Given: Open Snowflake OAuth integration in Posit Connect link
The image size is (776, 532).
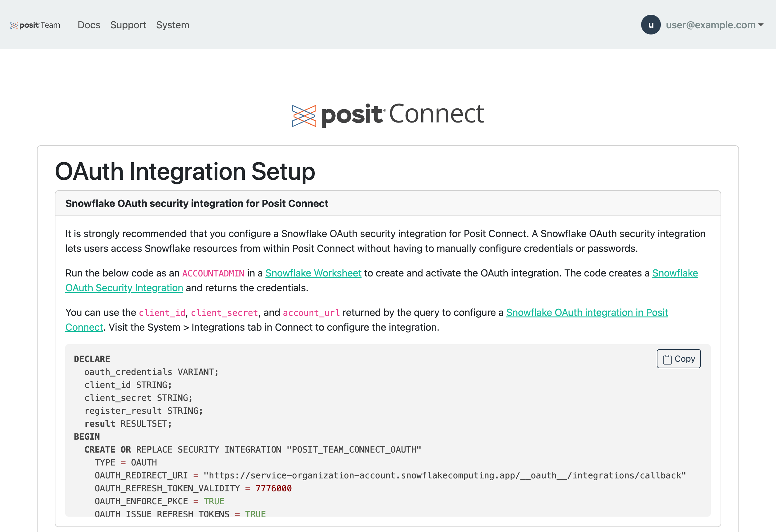Looking at the screenshot, I should tap(587, 312).
